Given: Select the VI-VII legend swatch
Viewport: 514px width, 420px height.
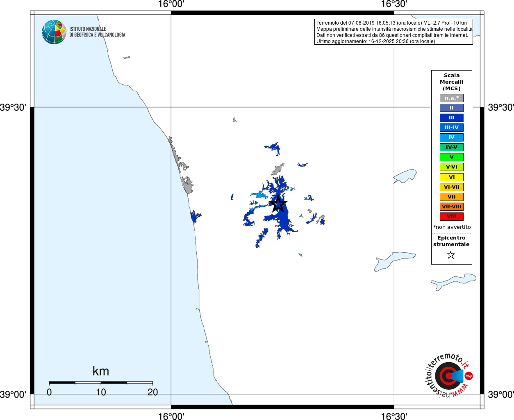Looking at the screenshot, I should point(452,187).
